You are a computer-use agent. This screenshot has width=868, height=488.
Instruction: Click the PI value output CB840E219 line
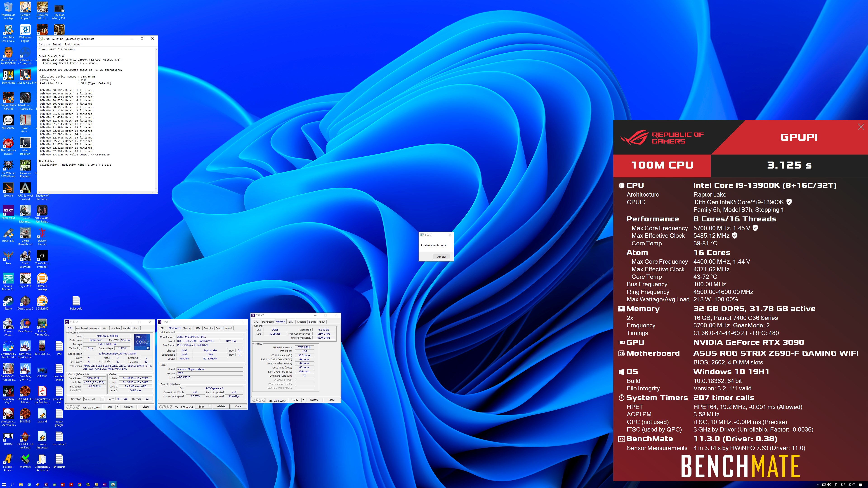pos(75,155)
